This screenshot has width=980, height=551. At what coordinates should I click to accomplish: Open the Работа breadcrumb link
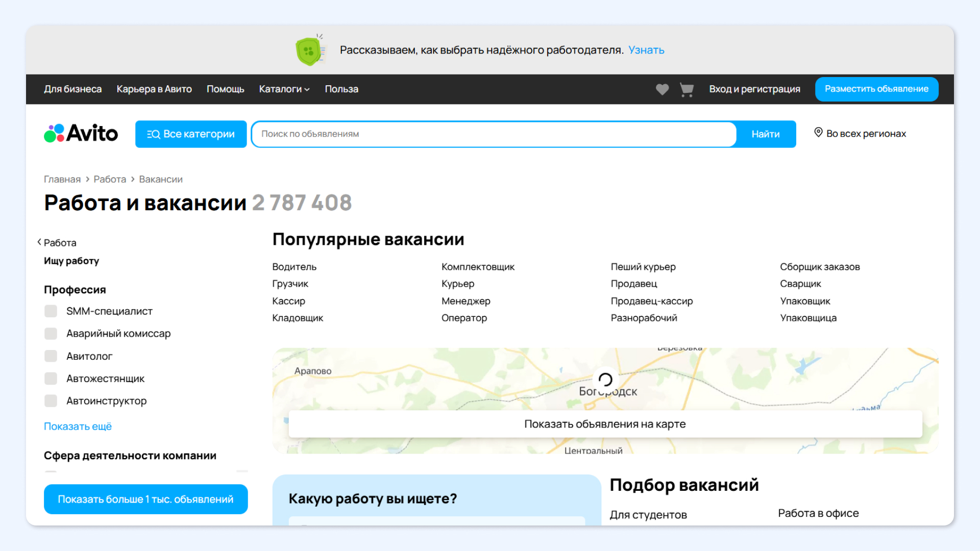point(110,180)
